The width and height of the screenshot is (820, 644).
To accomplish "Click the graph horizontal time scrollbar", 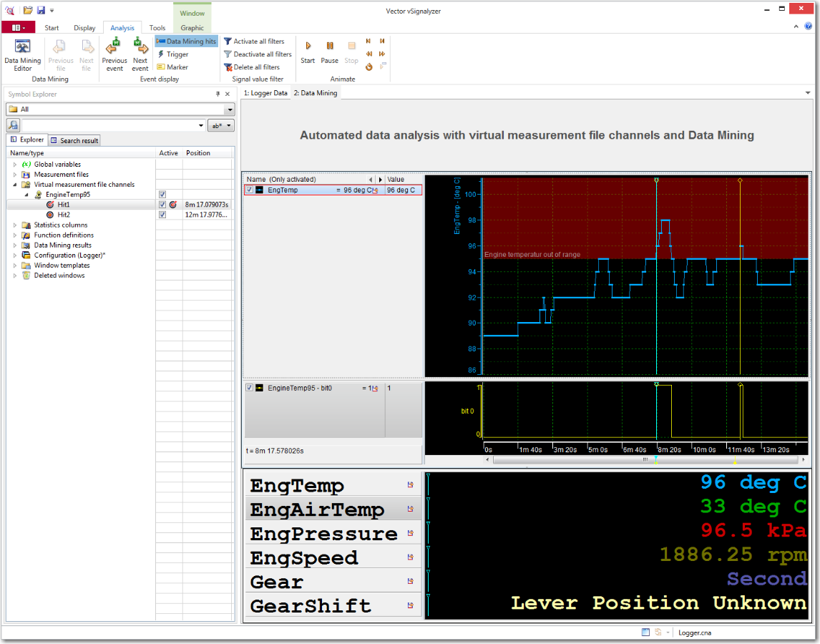I will pos(645,460).
